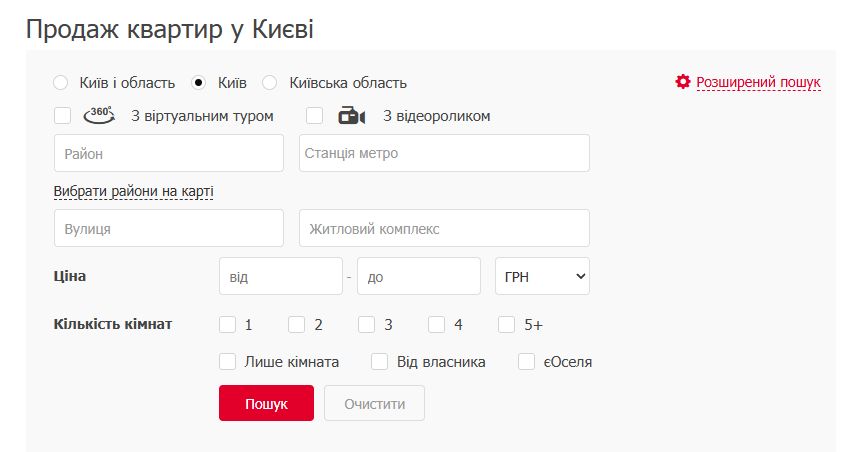This screenshot has height=452, width=853.
Task: Select the Київ і область radio button
Action: 61,83
